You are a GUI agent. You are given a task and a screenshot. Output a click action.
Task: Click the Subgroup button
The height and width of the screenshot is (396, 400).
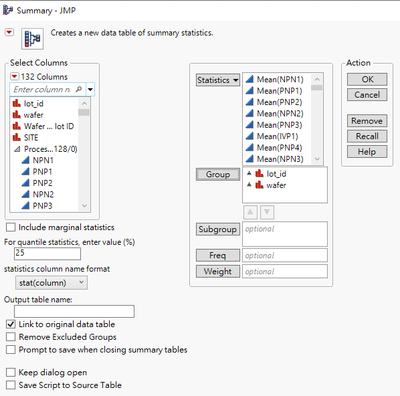coord(218,229)
